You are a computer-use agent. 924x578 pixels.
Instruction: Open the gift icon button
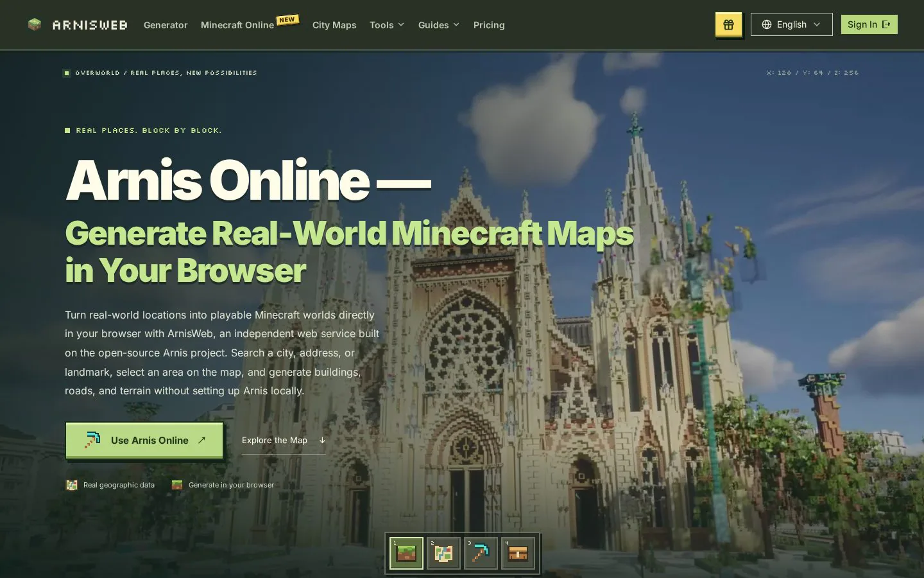pyautogui.click(x=728, y=24)
